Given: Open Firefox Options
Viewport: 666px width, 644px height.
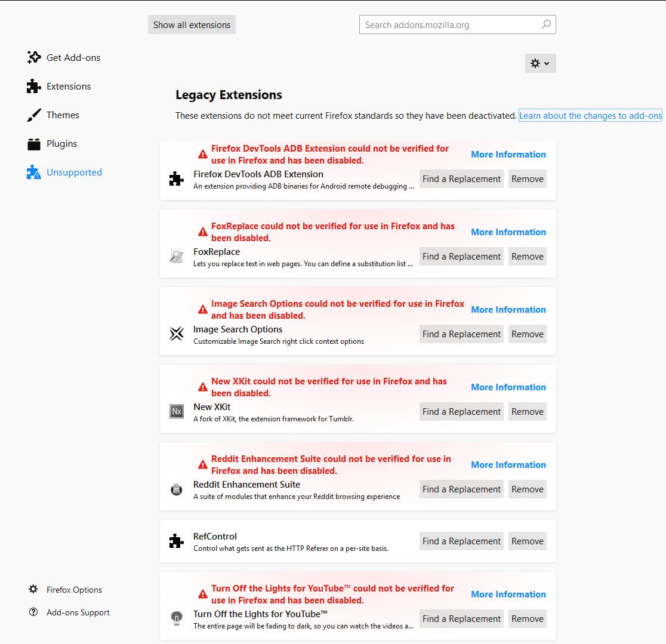Looking at the screenshot, I should [75, 590].
